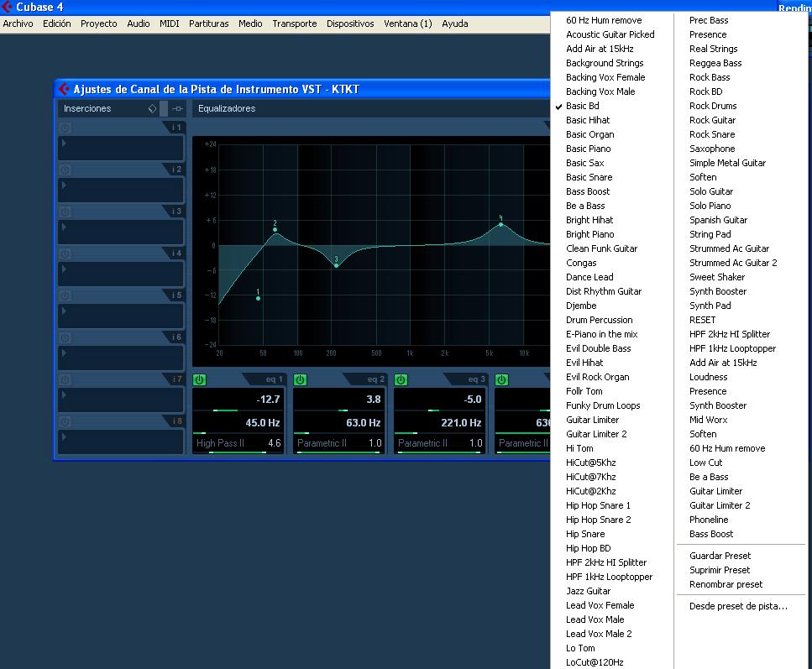
Task: Open effect selector of insert slot i2
Action: pos(121,190)
